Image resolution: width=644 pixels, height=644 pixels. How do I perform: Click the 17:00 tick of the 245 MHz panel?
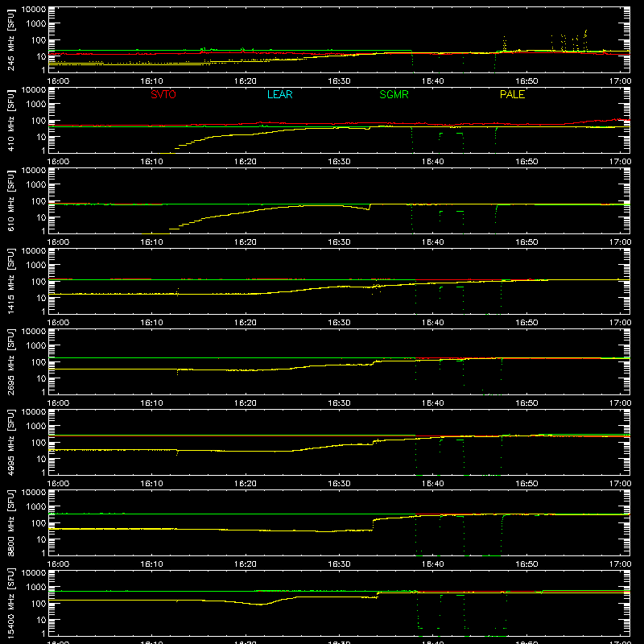[620, 81]
